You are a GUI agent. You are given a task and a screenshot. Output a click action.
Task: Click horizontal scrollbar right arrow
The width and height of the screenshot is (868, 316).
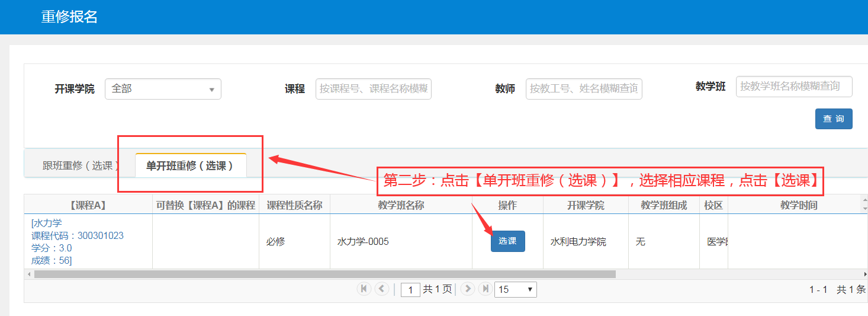[x=864, y=274]
